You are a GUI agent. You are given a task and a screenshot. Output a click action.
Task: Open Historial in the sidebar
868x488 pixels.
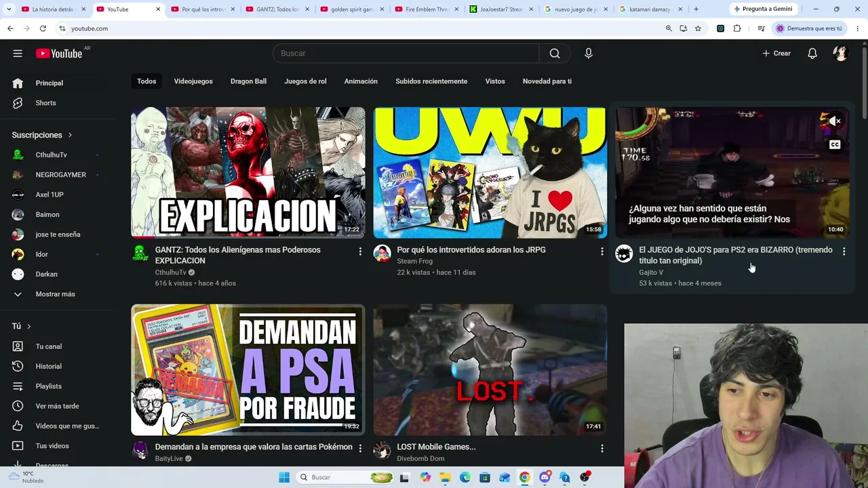pyautogui.click(x=56, y=366)
